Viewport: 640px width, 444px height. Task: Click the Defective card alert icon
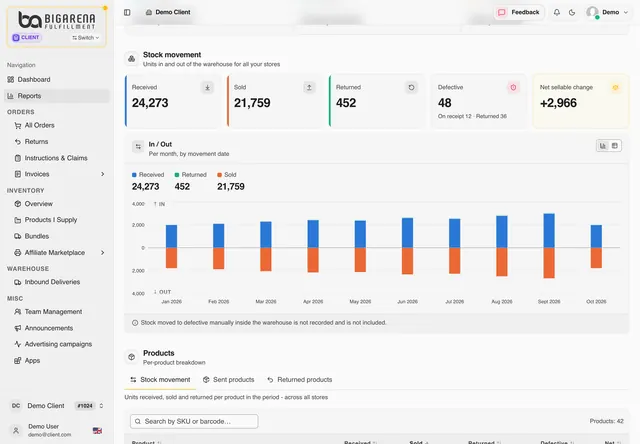(x=513, y=87)
